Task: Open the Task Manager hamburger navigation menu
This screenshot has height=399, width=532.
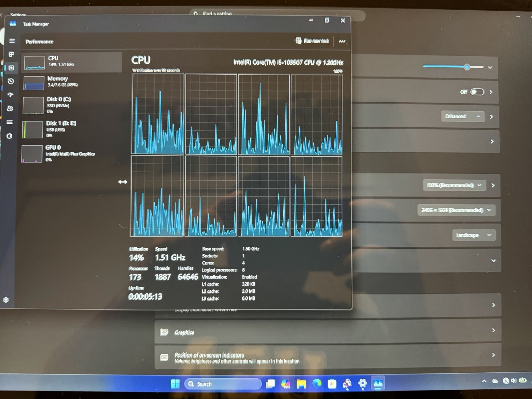Action: pyautogui.click(x=12, y=41)
